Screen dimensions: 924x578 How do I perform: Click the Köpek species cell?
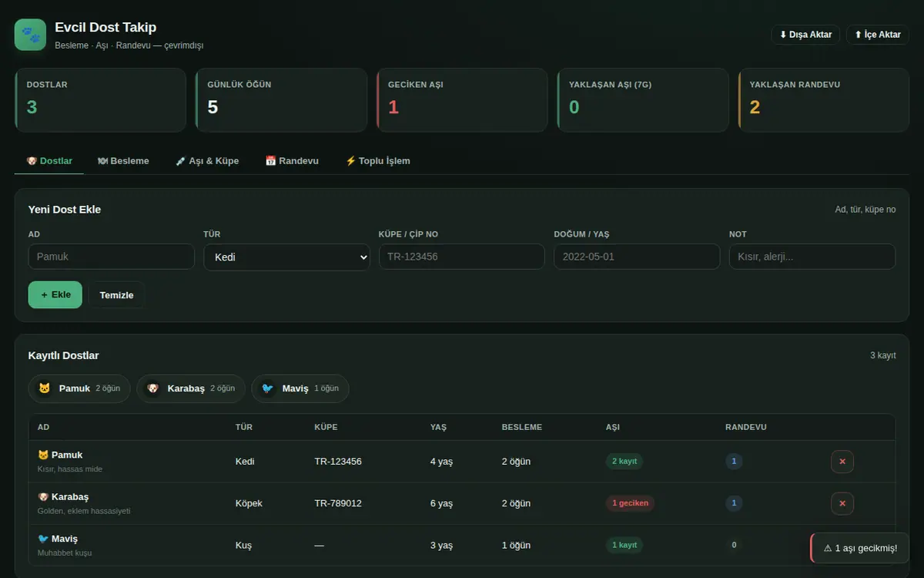(249, 503)
